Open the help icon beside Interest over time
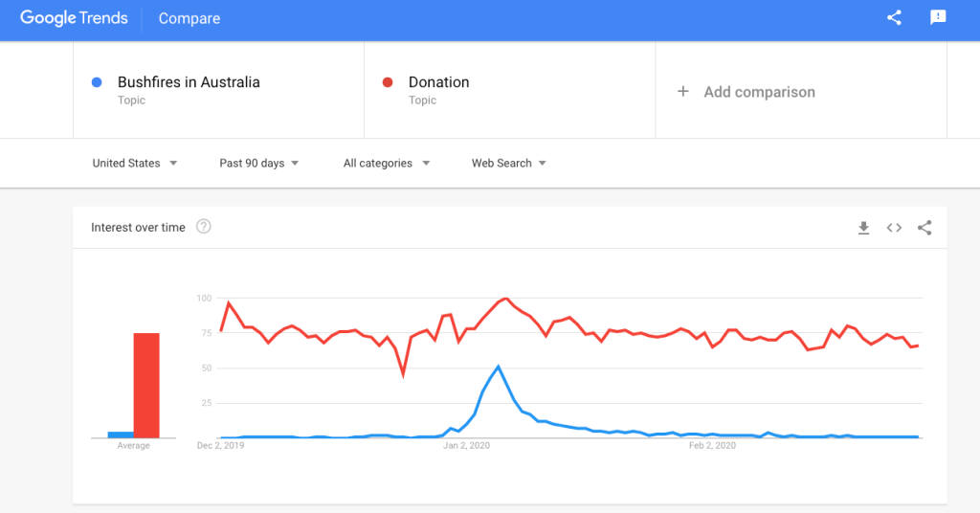 click(x=203, y=227)
